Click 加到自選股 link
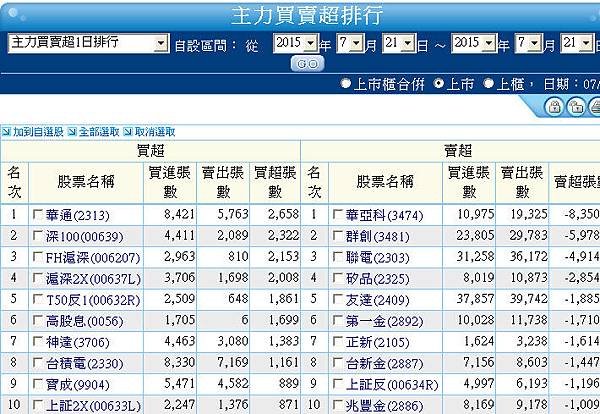This screenshot has height=414, width=600. [x=38, y=132]
